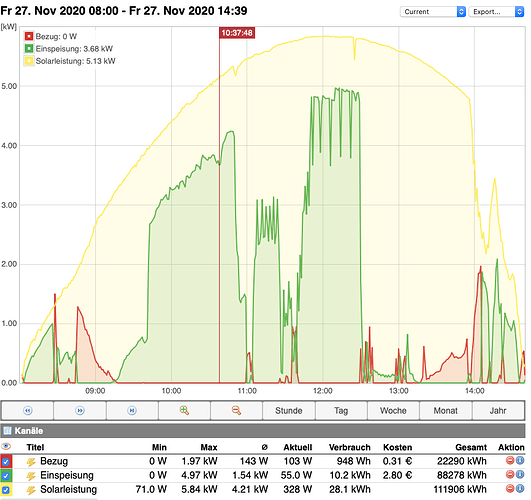Switch chart range to Monat
531x500 pixels.
point(445,411)
